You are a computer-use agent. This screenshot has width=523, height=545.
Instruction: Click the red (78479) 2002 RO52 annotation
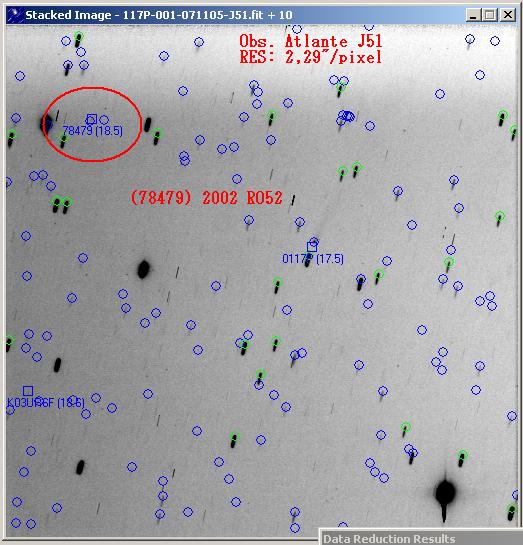tap(206, 198)
